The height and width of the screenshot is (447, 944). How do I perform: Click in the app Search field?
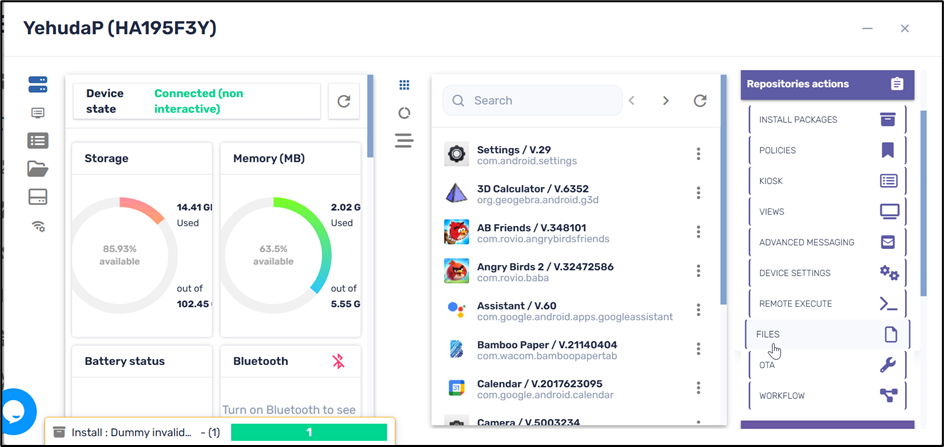(532, 101)
